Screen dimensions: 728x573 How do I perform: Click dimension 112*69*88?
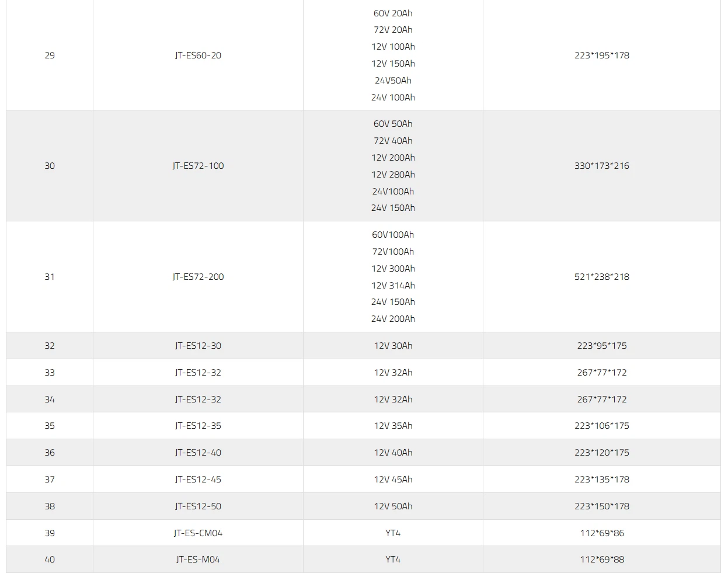tap(601, 560)
